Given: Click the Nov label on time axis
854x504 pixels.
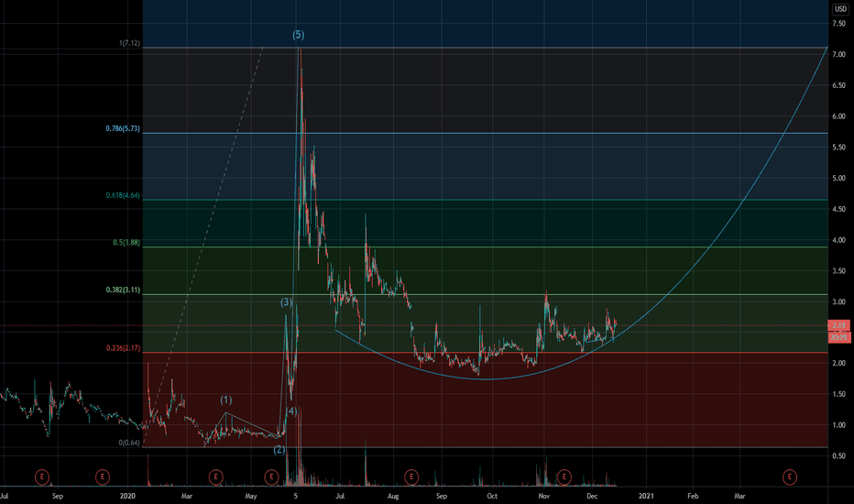Looking at the screenshot, I should click(x=543, y=497).
